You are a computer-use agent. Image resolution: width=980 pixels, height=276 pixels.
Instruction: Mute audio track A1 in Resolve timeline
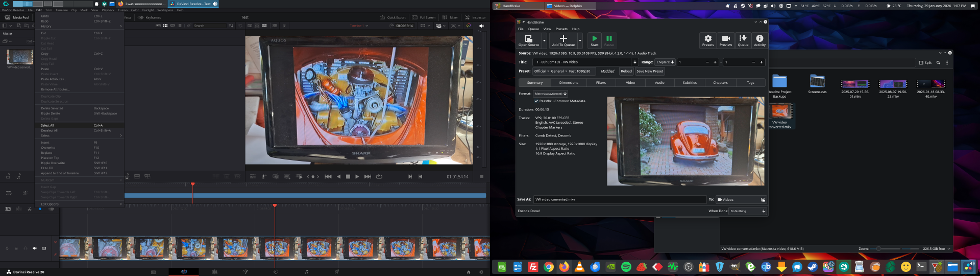click(x=35, y=248)
